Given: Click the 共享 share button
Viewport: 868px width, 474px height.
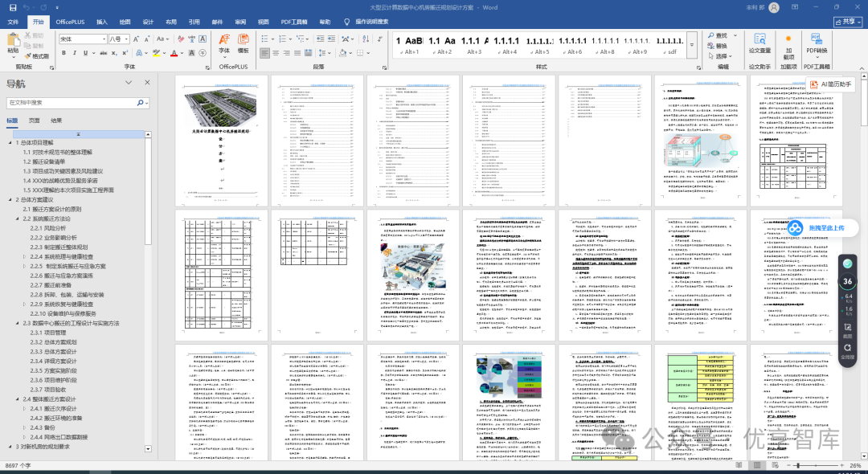Looking at the screenshot, I should click(x=848, y=22).
